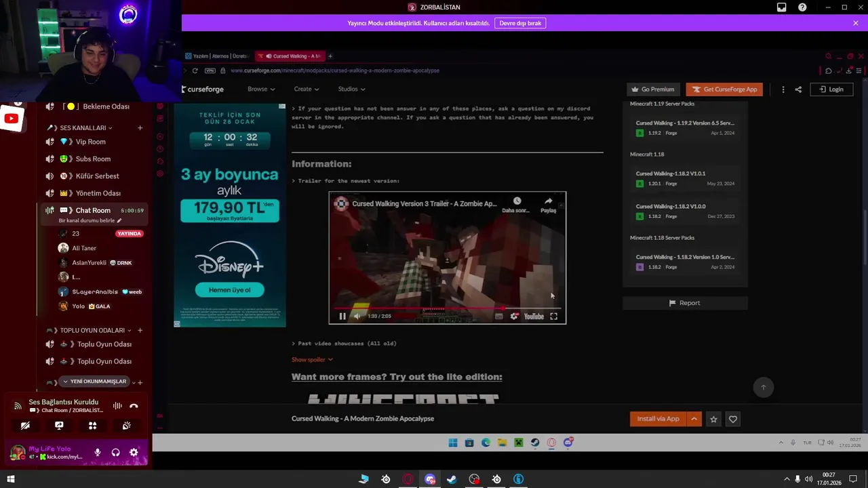The width and height of the screenshot is (868, 488).
Task: Join the Yönetim Odası voice channel
Action: (x=95, y=193)
